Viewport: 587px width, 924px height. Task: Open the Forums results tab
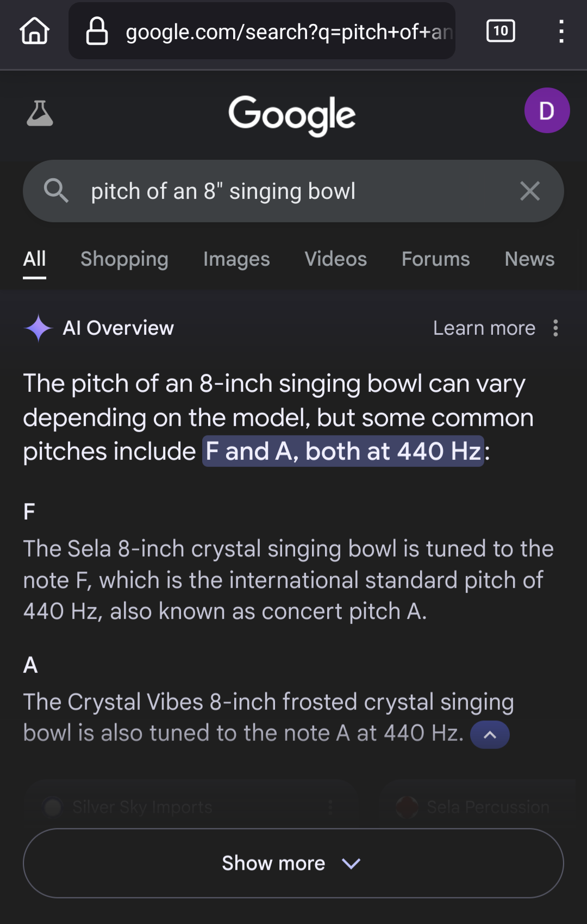point(436,259)
